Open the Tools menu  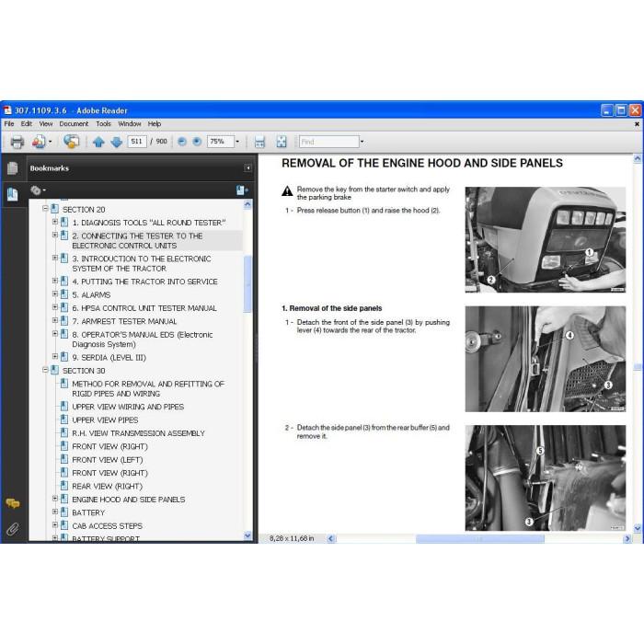click(103, 123)
